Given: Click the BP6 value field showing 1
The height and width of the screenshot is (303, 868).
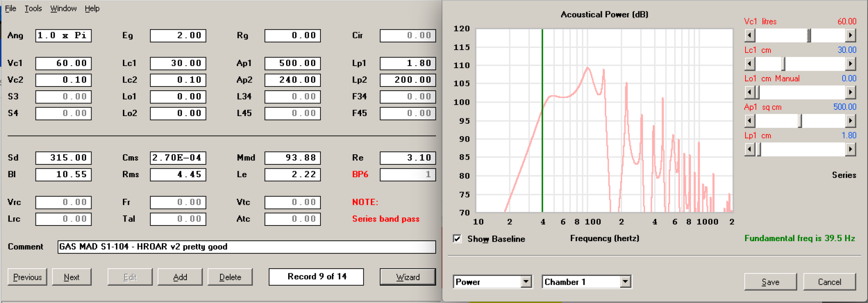Looking at the screenshot, I should click(x=408, y=175).
